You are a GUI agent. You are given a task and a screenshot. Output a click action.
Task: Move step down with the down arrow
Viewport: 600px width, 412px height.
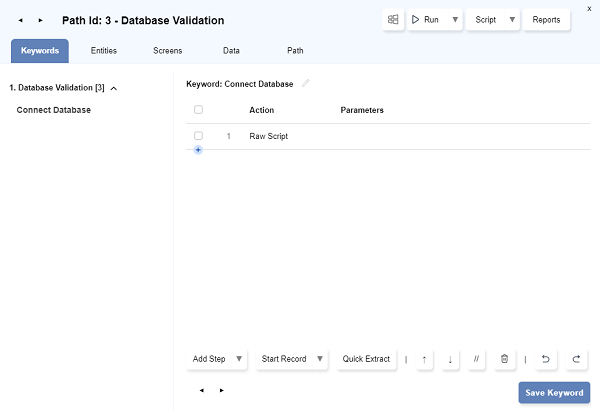[x=450, y=359]
